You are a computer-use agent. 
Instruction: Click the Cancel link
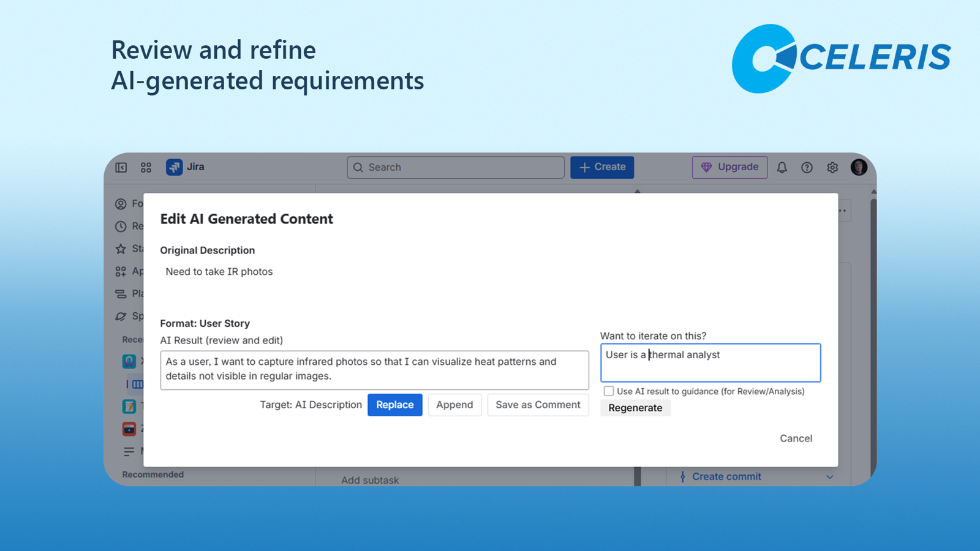pos(796,438)
